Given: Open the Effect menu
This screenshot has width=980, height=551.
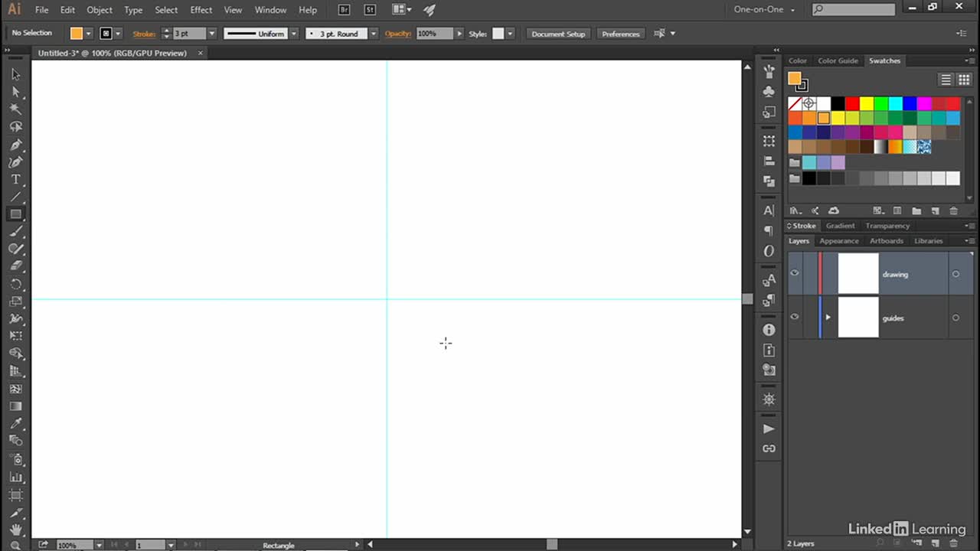Looking at the screenshot, I should 201,10.
